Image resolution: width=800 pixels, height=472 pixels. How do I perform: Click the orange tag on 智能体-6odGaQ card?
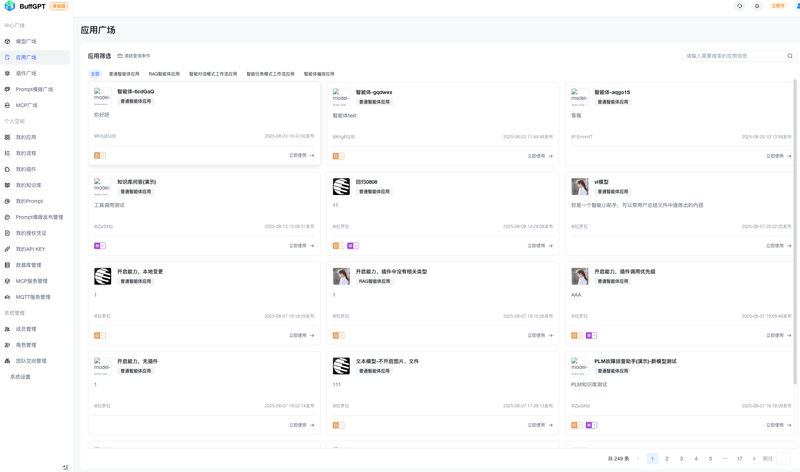point(99,156)
